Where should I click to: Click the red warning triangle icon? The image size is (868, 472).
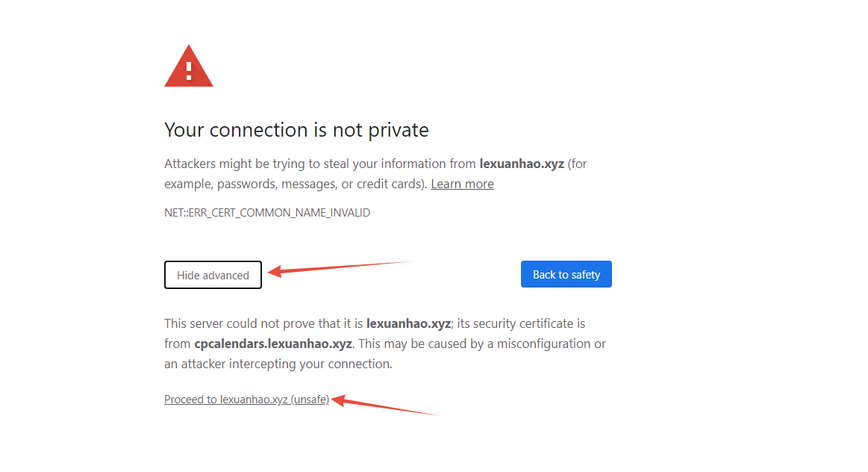click(x=188, y=66)
